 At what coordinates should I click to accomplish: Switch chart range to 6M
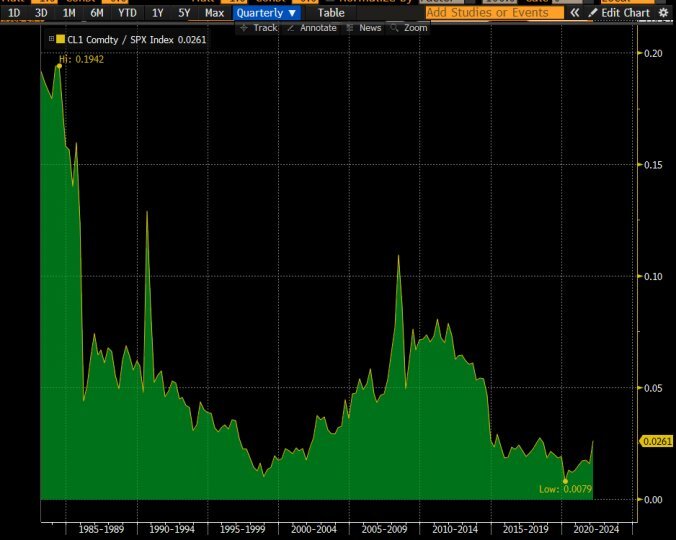(97, 13)
